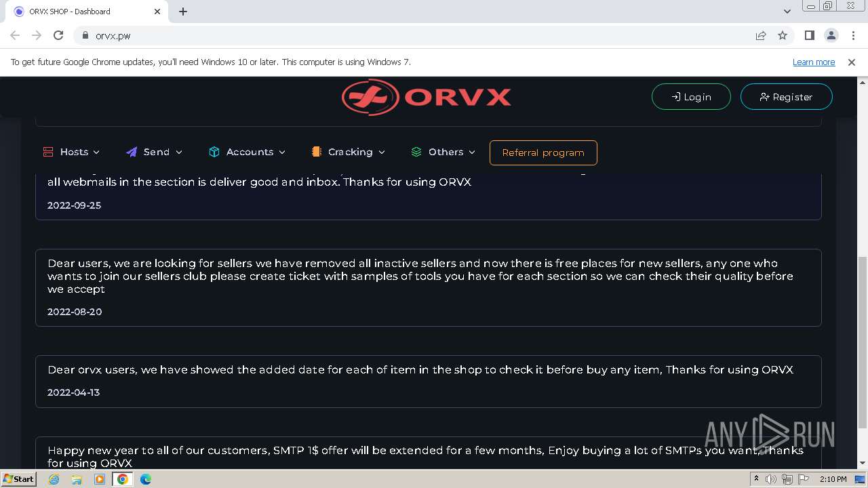Click the scrollbar up arrow
This screenshot has width=868, height=488.
(863, 81)
